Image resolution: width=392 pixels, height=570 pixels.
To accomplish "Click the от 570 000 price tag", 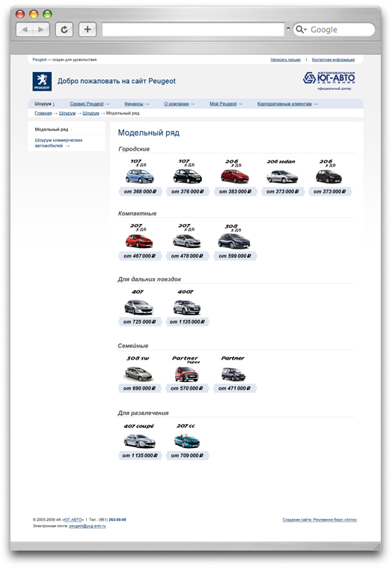I will pos(187,389).
